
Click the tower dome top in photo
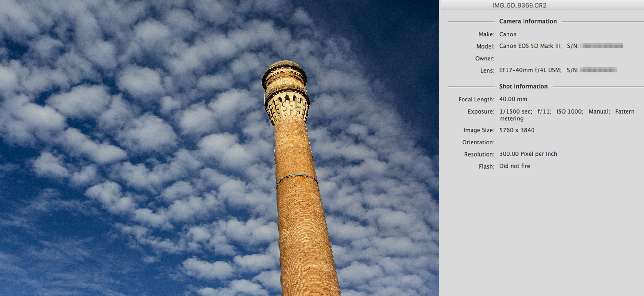[x=283, y=65]
